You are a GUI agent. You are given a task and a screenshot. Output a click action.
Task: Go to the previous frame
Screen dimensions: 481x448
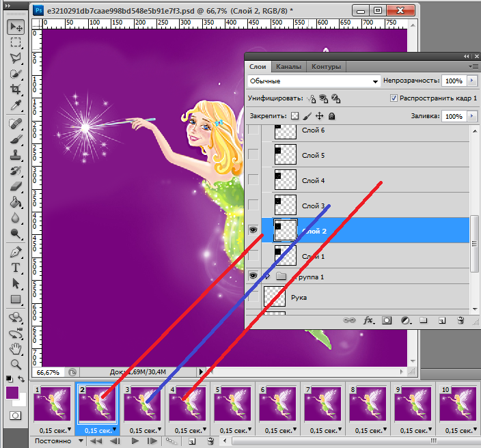[x=115, y=441]
